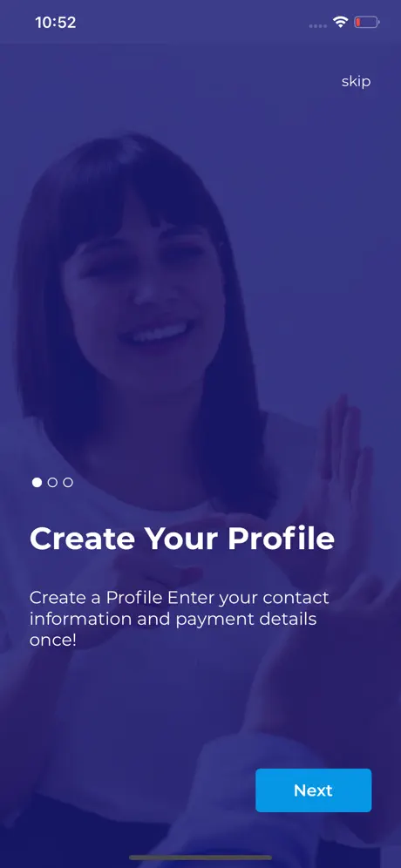
Task: Jump to the third onboarding page dot
Action: click(68, 482)
